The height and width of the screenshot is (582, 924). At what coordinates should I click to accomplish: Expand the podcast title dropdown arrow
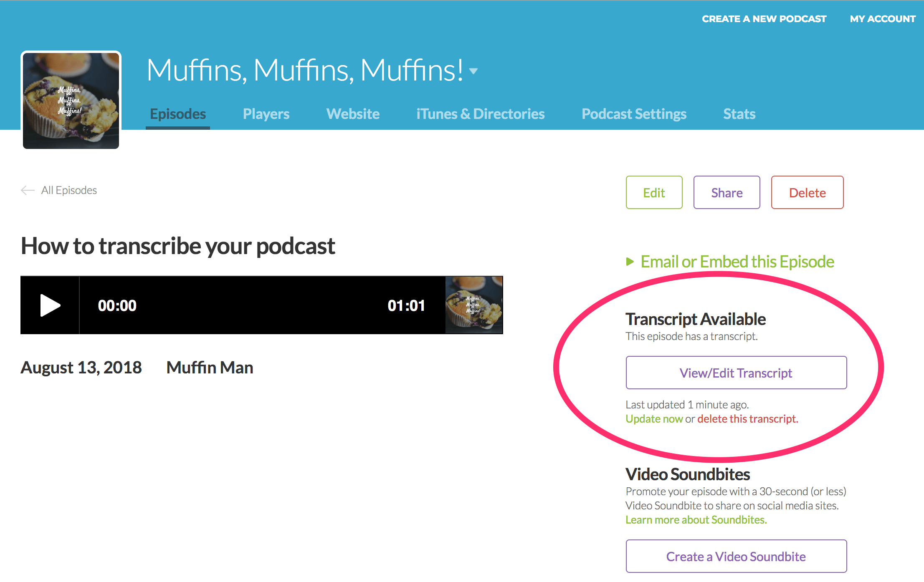pos(473,71)
